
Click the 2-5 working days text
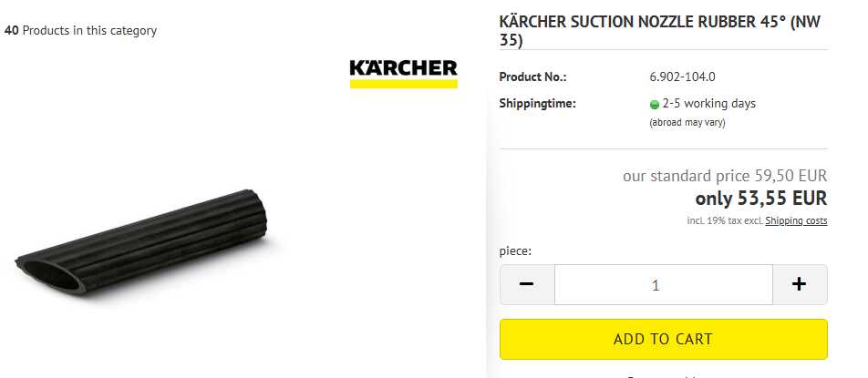click(708, 103)
